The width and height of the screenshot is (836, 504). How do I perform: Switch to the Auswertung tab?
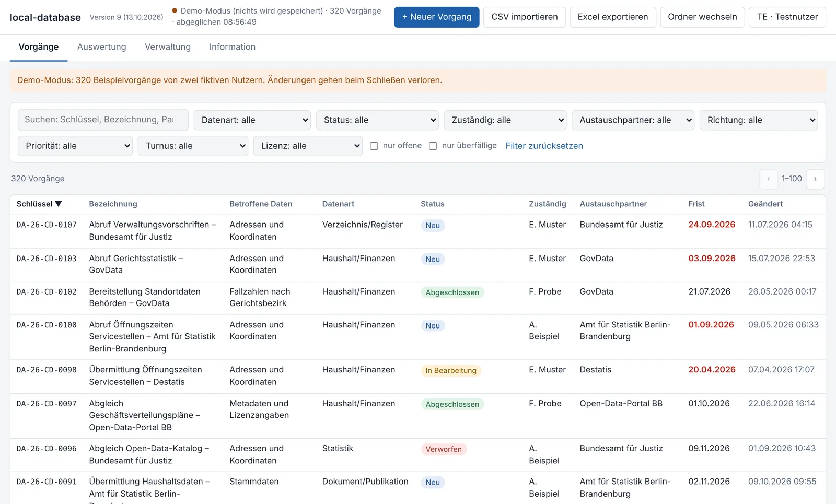[x=102, y=47]
